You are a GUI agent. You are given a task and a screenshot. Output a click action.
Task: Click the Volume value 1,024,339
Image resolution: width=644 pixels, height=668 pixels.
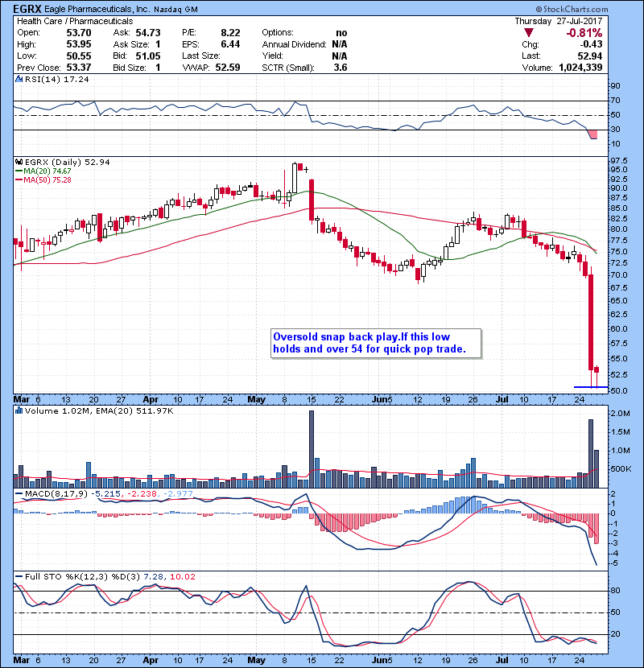coord(580,68)
